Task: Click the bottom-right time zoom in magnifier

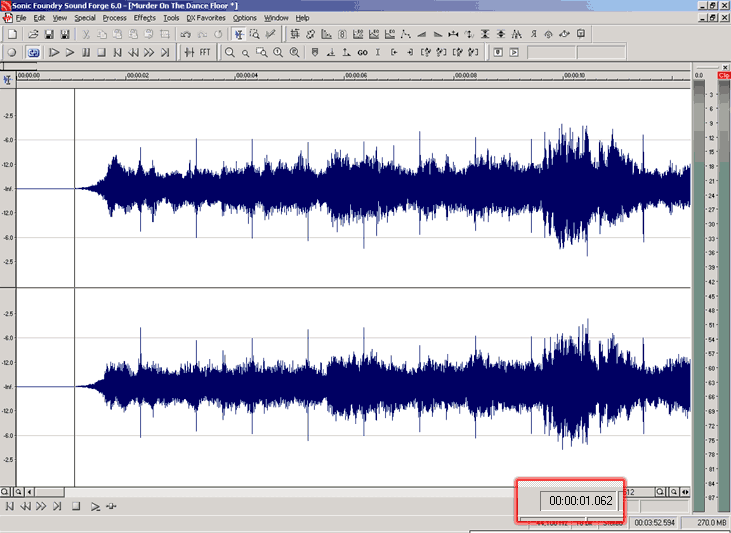Action: [x=661, y=492]
